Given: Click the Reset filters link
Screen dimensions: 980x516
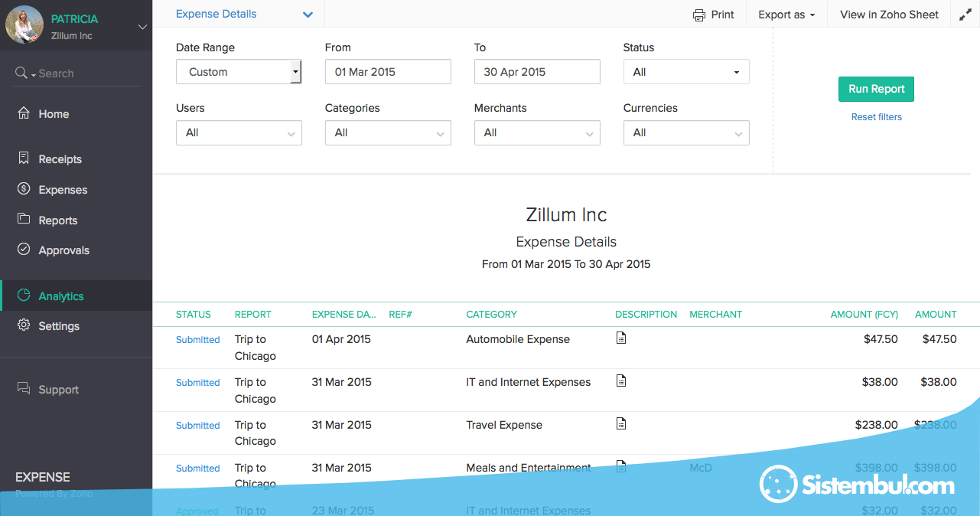Looking at the screenshot, I should click(876, 117).
